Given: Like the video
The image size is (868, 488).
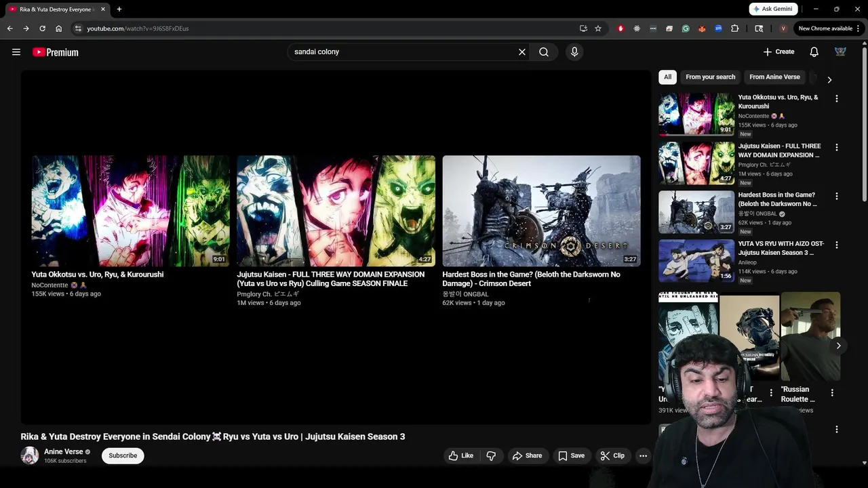Looking at the screenshot, I should (460, 455).
